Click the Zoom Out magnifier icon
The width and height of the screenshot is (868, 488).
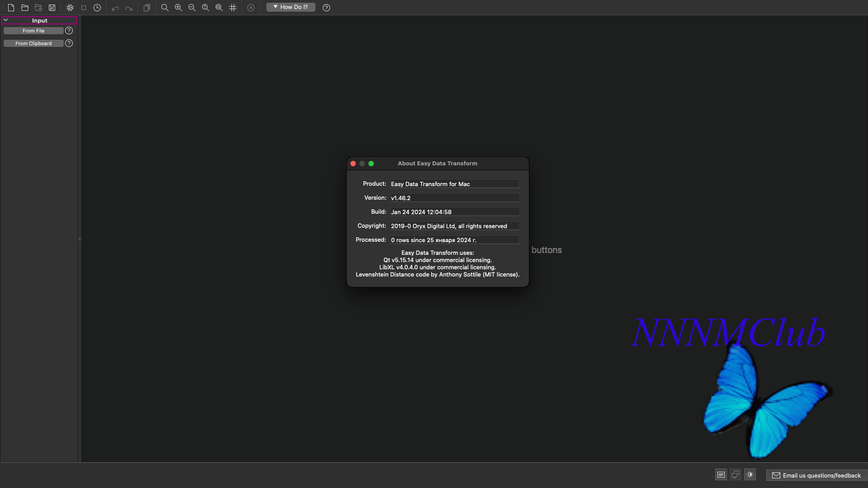point(192,8)
